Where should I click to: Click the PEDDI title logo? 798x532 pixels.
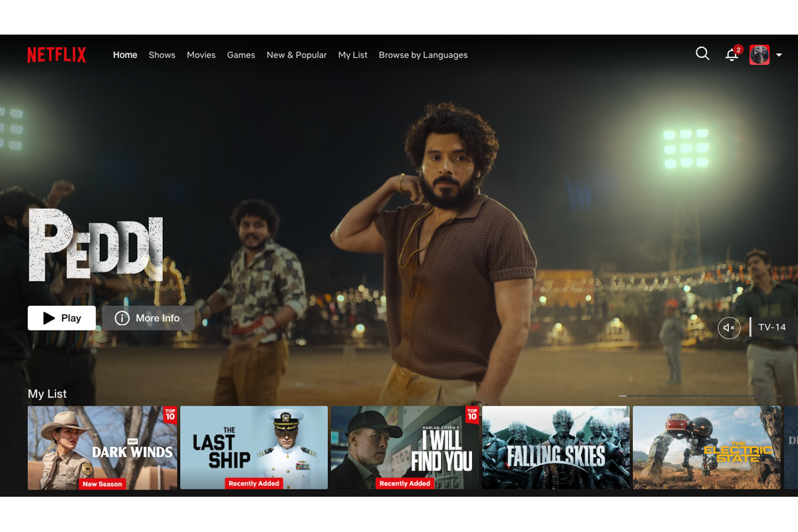pyautogui.click(x=96, y=244)
